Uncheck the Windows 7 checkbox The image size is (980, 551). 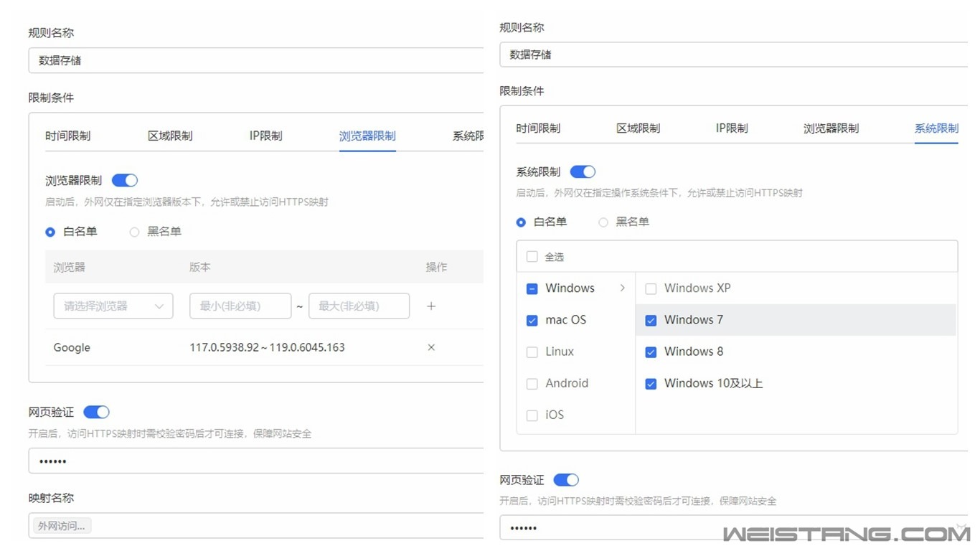point(651,320)
